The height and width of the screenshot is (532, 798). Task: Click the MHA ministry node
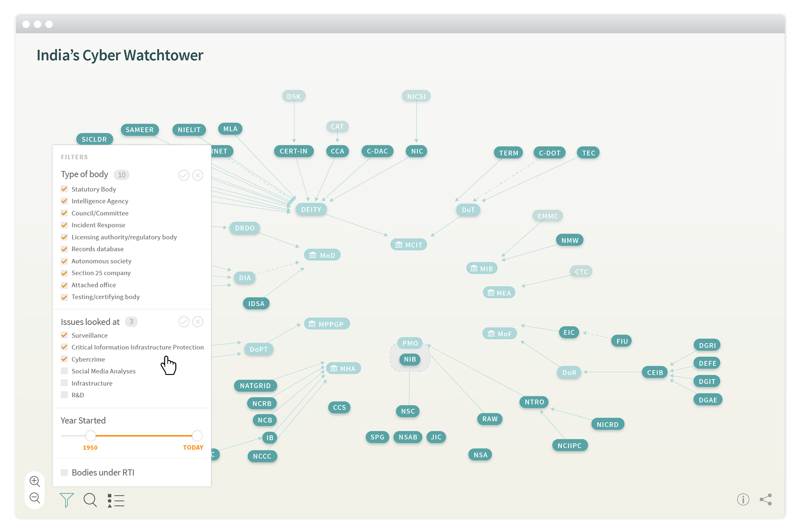point(343,369)
